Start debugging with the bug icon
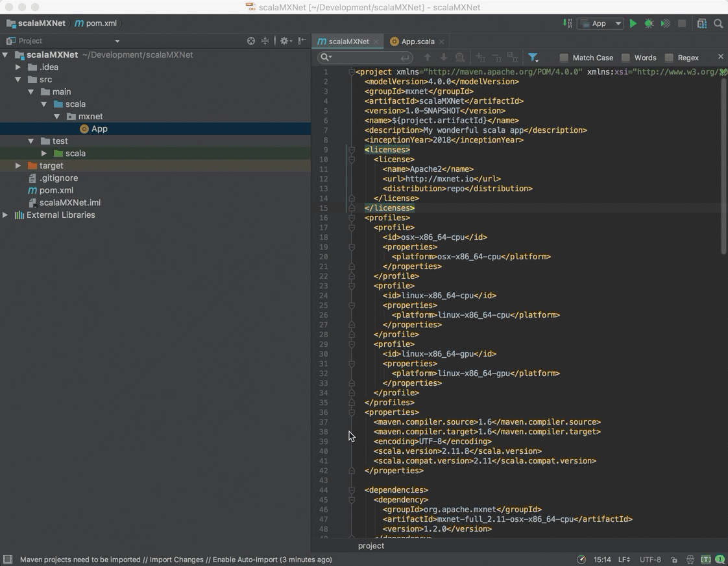 (649, 23)
